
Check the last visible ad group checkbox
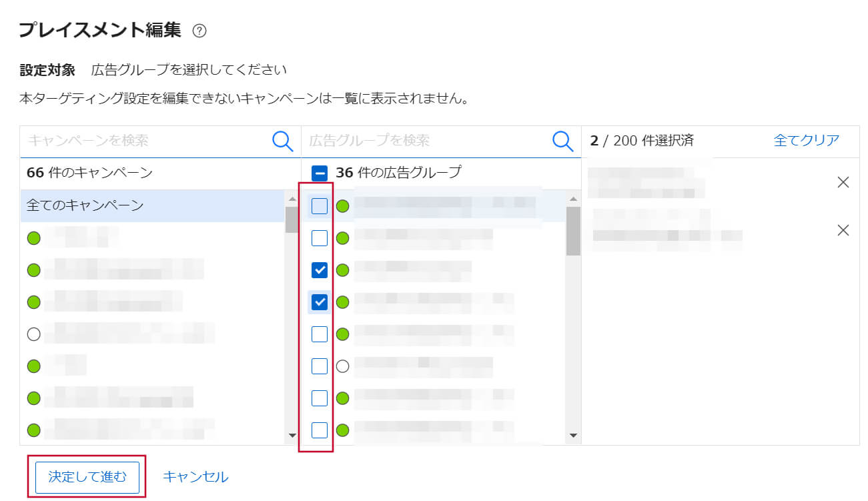(320, 430)
